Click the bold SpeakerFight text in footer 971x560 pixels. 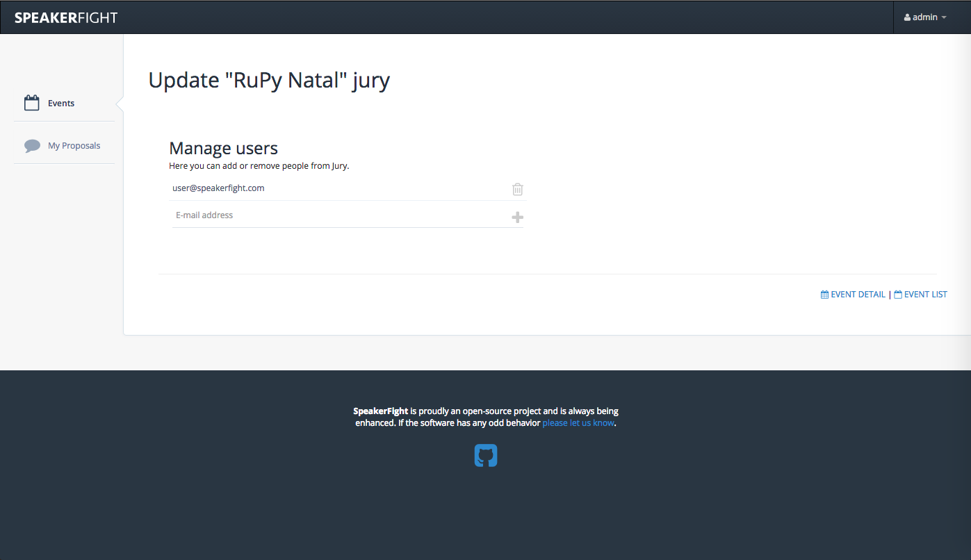[x=380, y=411]
